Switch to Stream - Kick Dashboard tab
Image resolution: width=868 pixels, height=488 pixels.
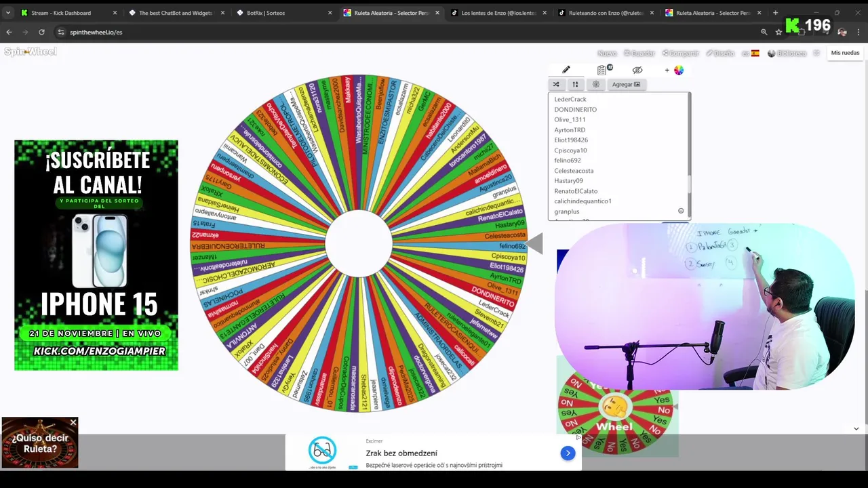tap(61, 13)
